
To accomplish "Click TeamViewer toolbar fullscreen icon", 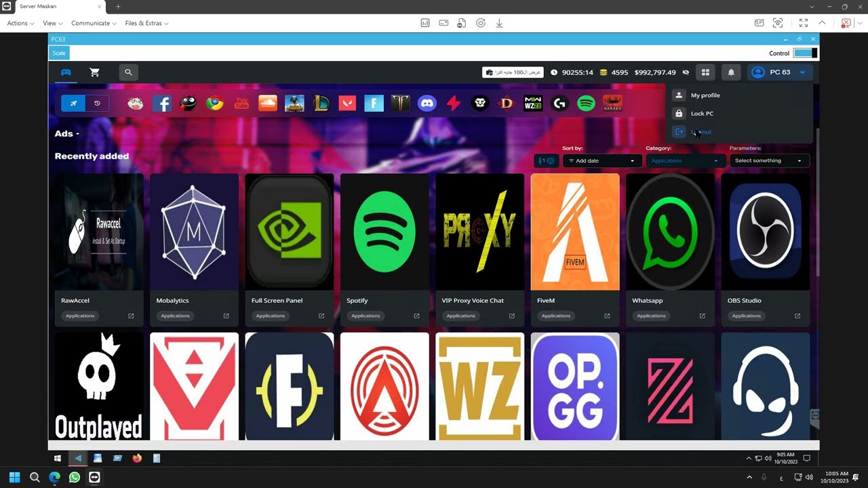I will click(803, 23).
